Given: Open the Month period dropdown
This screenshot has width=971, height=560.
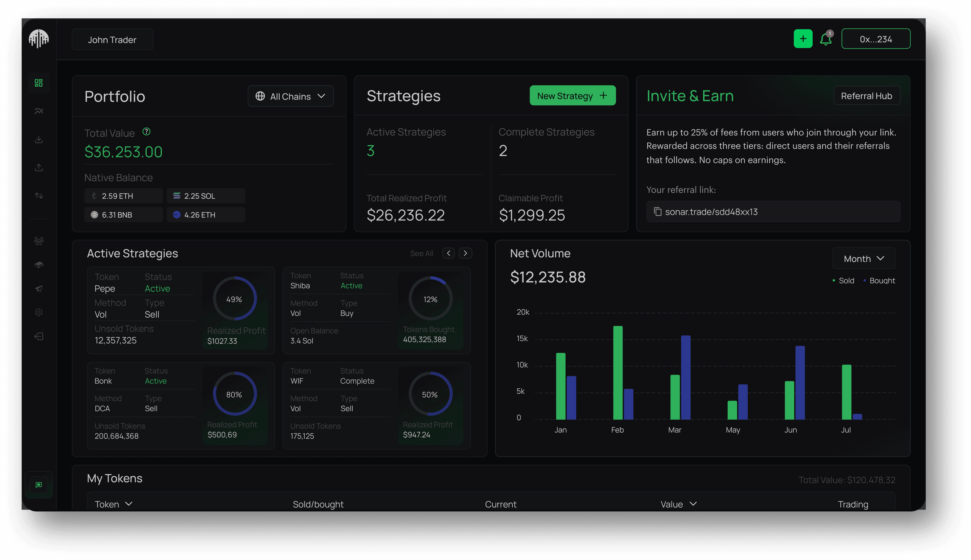Looking at the screenshot, I should [864, 259].
